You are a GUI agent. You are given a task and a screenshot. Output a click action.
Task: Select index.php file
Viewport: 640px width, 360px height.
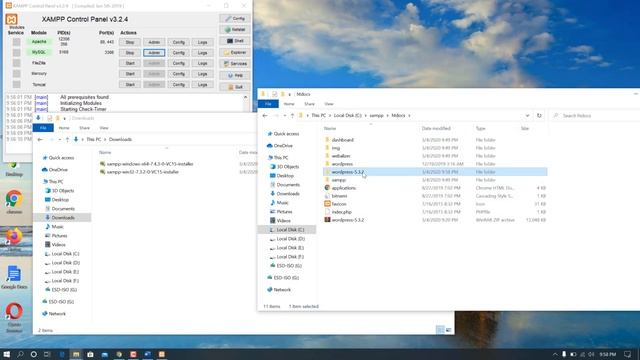[x=342, y=212]
